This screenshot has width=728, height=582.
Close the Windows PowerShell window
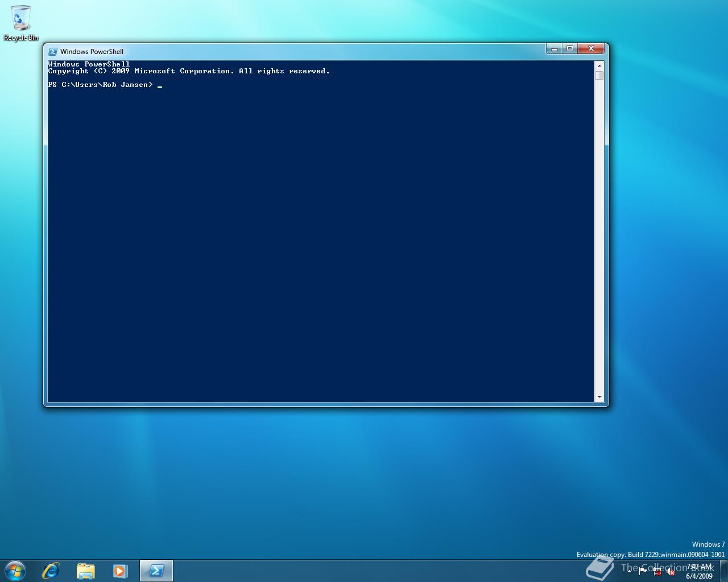click(x=591, y=49)
